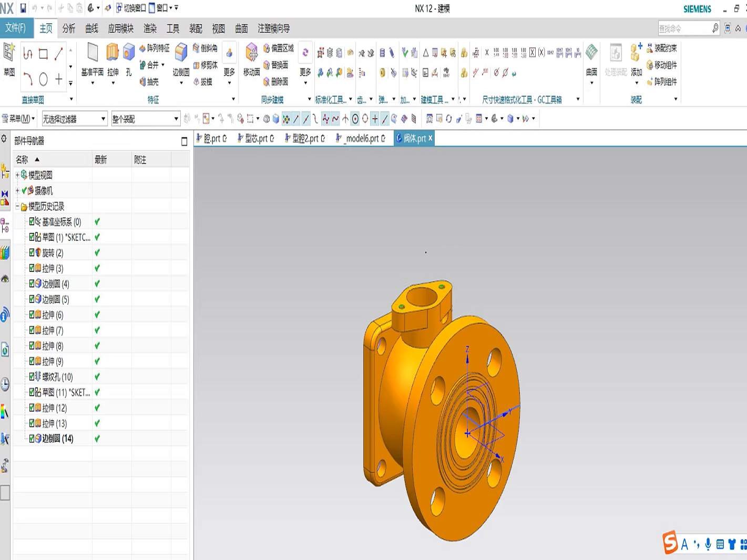Open the clock History sidebar tab

click(5, 384)
